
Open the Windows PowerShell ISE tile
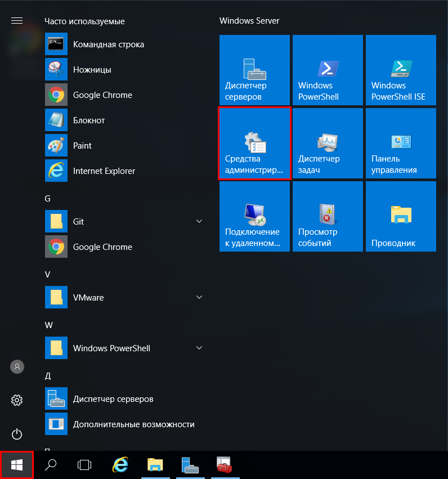[x=401, y=70]
